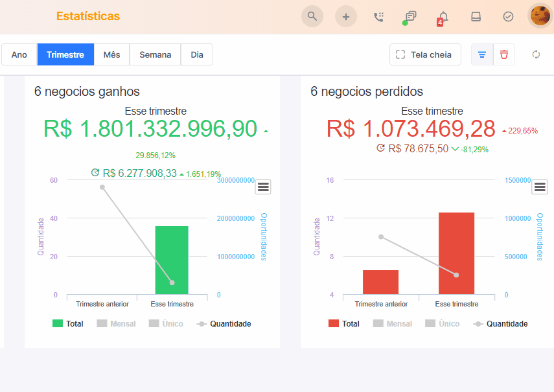Viewport: 554px width, 392px height.
Task: Toggle Mensal series in negocios ganhos legend
Action: click(x=116, y=323)
